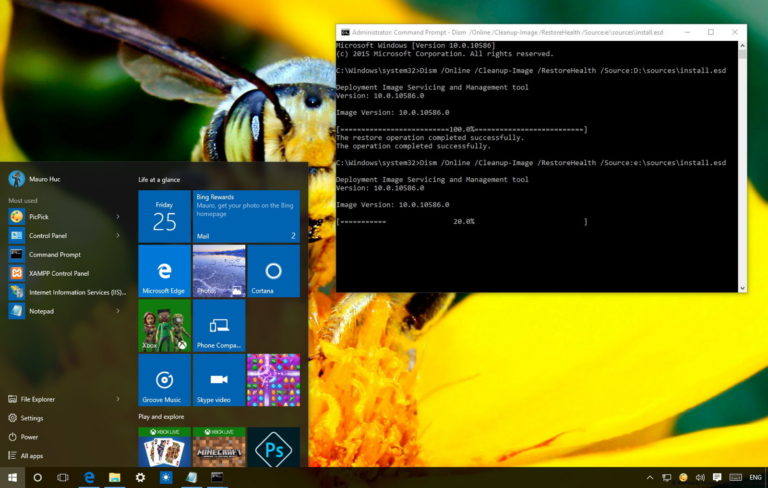Select XAMPP Control Panel in Start menu
This screenshot has width=768, height=488.
tap(58, 273)
